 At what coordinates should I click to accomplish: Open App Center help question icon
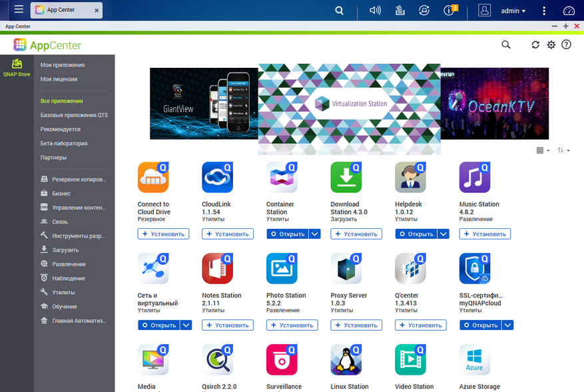566,45
